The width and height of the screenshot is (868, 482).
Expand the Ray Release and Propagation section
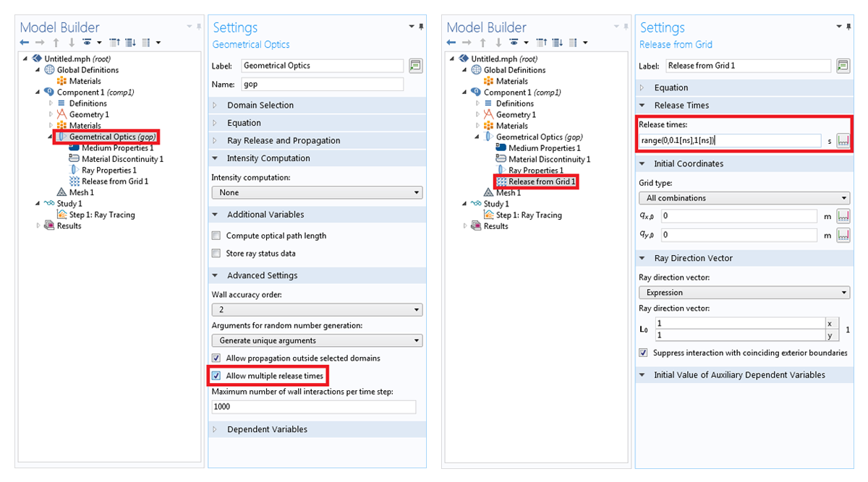283,141
